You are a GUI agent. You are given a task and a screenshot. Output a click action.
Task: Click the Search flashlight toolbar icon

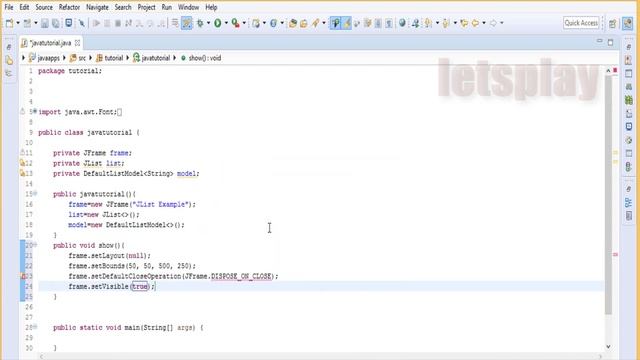click(316, 23)
